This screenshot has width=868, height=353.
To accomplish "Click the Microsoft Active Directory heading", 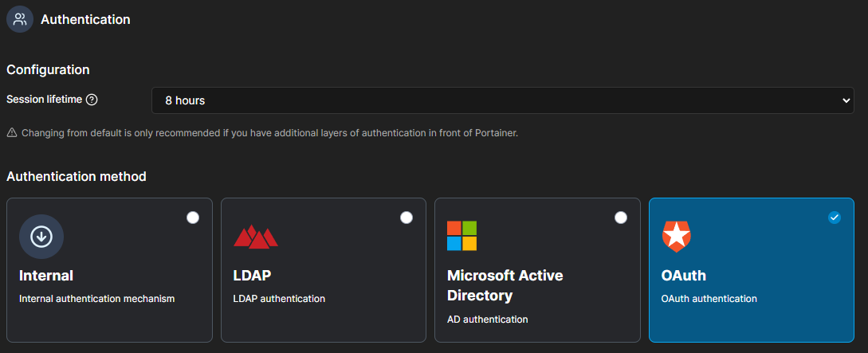I will (x=505, y=285).
